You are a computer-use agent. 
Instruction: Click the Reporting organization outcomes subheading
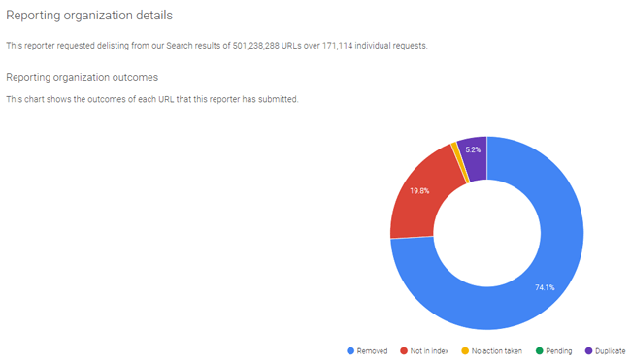click(83, 77)
